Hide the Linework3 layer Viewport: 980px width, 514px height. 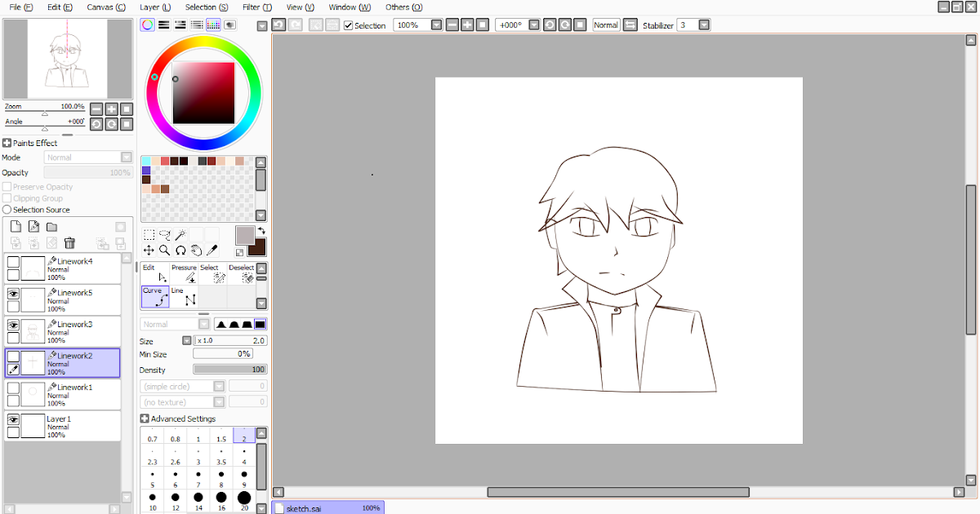click(13, 325)
